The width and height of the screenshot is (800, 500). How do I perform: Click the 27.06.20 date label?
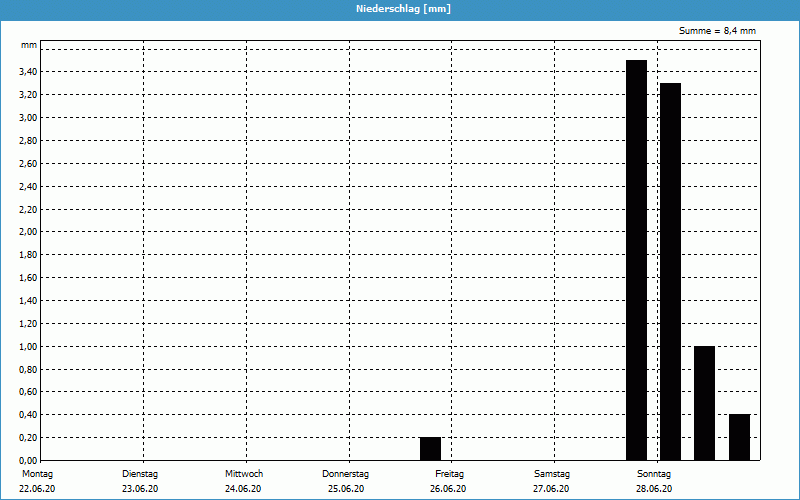tap(551, 489)
